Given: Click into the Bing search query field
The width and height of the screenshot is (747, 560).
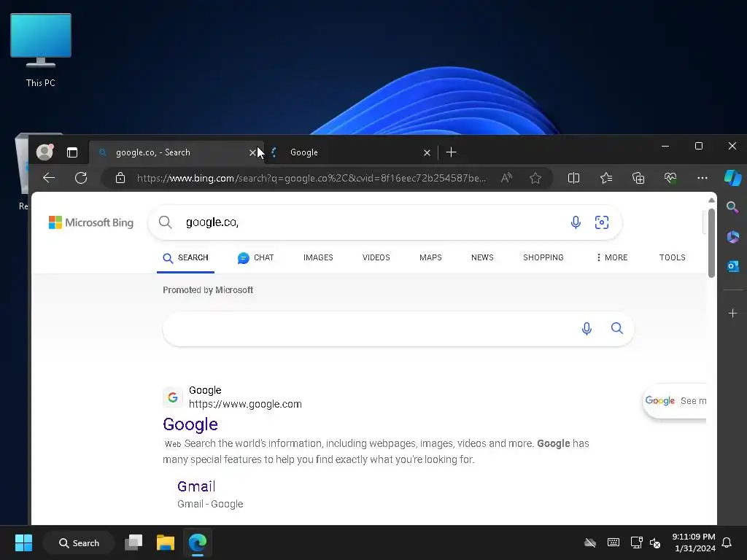Looking at the screenshot, I should (371, 222).
